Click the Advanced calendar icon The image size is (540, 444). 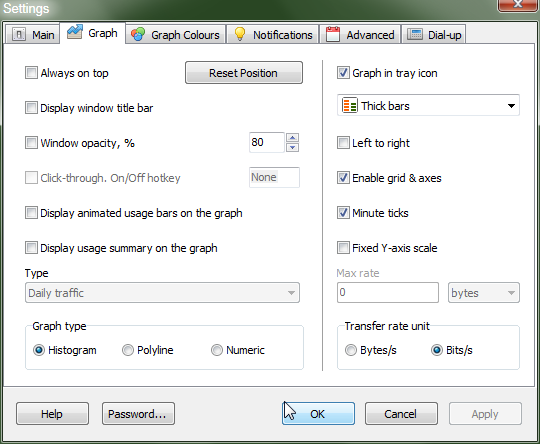(x=333, y=34)
